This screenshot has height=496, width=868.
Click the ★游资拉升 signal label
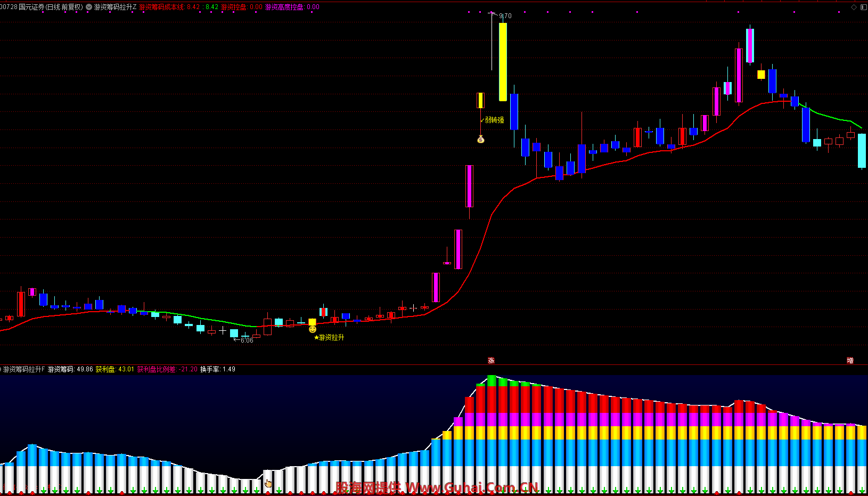[x=329, y=337]
